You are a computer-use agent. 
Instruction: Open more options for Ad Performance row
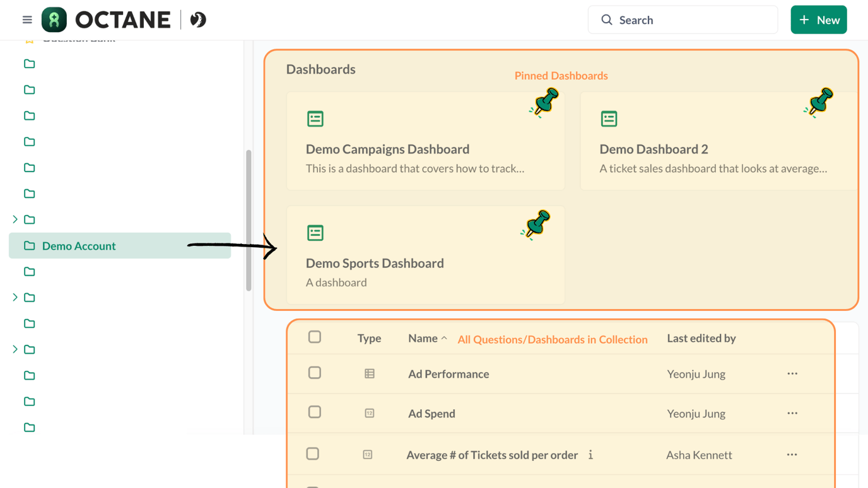point(792,374)
